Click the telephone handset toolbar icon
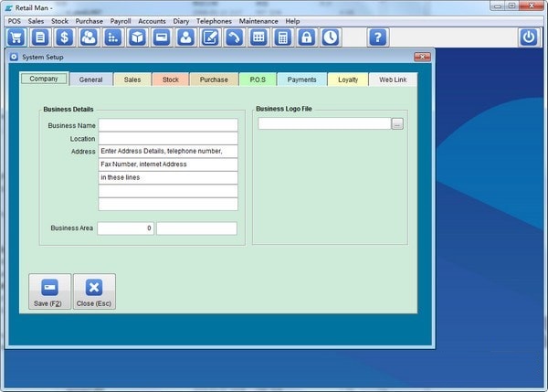The width and height of the screenshot is (548, 392). coord(234,37)
